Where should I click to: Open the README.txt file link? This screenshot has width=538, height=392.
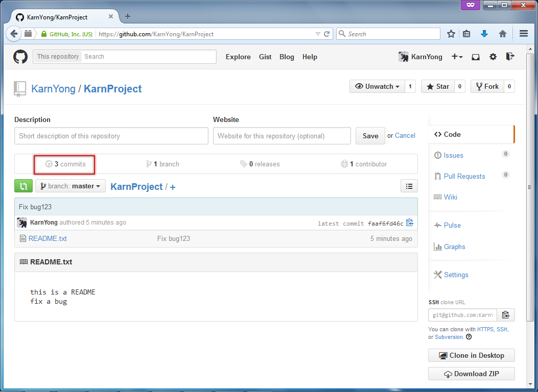click(x=48, y=238)
